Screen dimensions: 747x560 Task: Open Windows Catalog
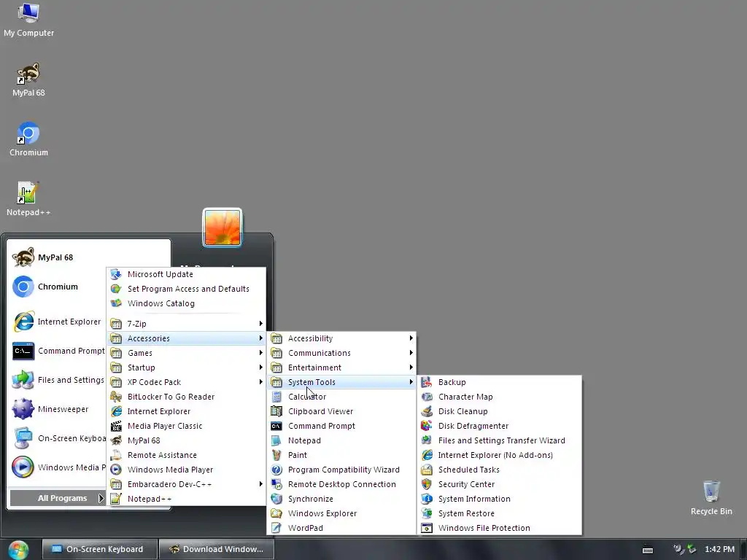pos(186,303)
